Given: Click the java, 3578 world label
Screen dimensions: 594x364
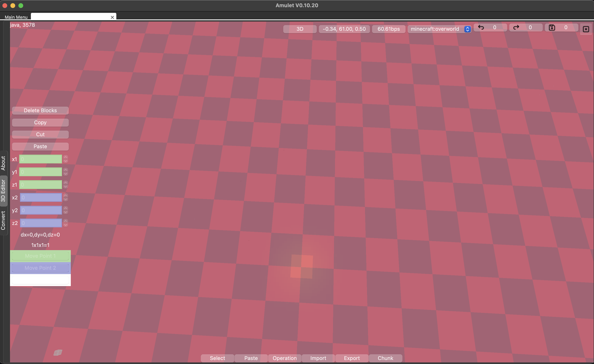Looking at the screenshot, I should pos(22,25).
